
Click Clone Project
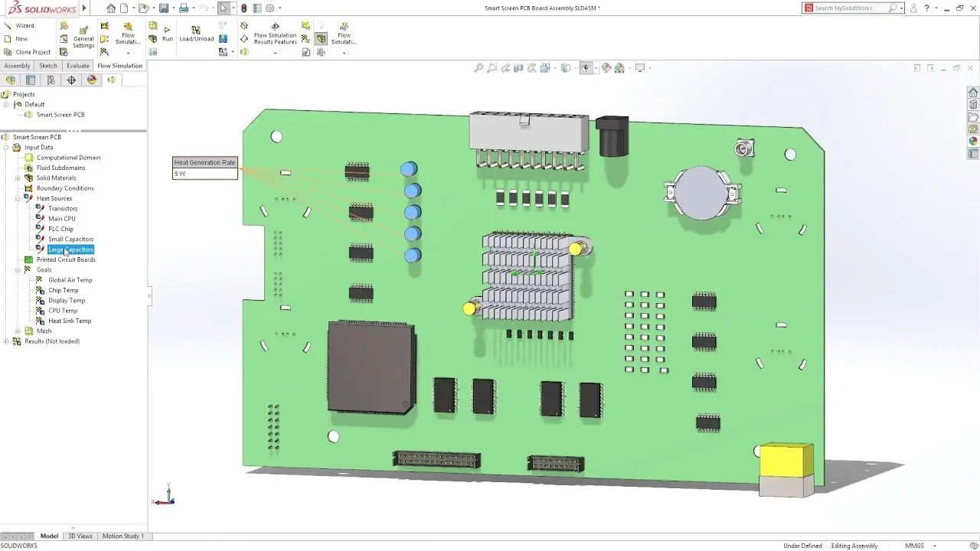pyautogui.click(x=27, y=52)
